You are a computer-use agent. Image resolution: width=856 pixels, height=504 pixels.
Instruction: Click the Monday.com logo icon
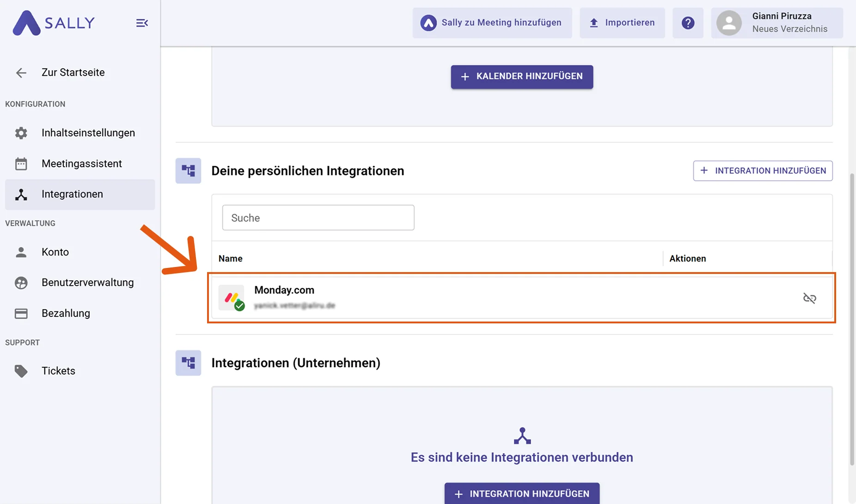232,298
